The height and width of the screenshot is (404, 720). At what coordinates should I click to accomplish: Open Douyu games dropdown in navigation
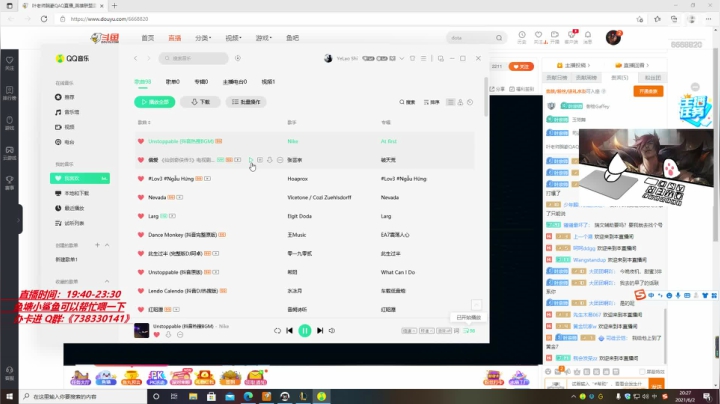[x=264, y=38]
